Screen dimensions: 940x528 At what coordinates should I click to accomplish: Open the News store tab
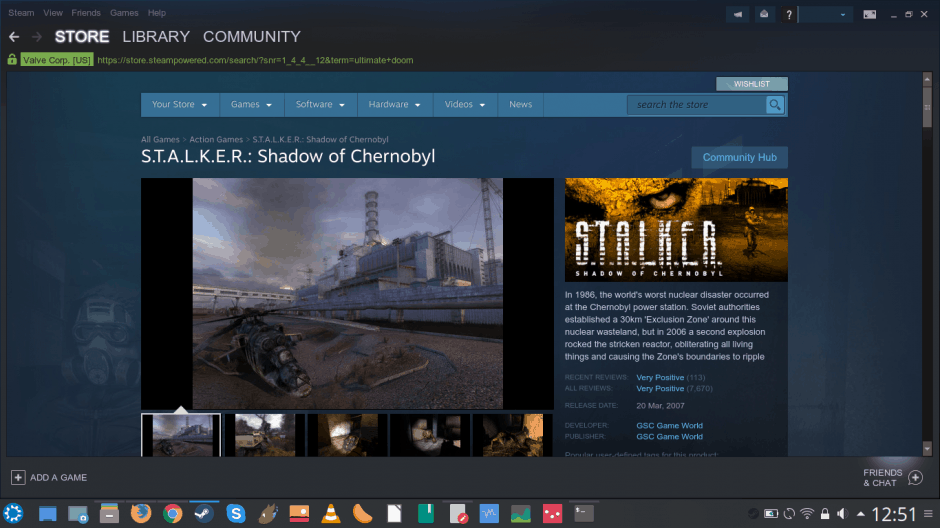[520, 104]
